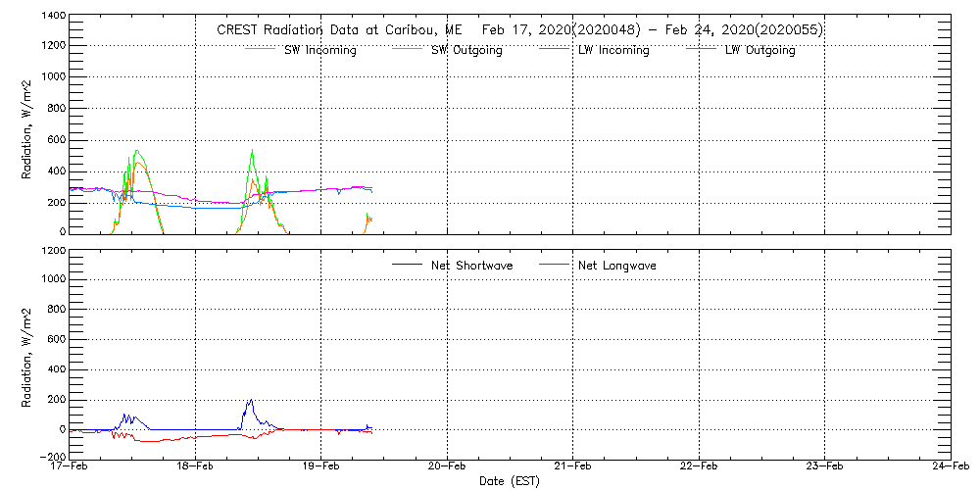Select the 'SW Outgoing' legend label
Viewport: 980px width, 490px height.
[466, 50]
